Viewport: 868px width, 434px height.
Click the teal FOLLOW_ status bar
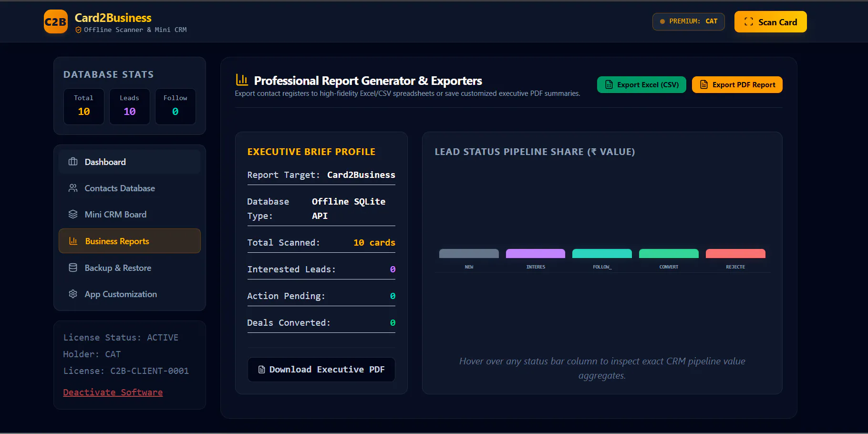602,254
